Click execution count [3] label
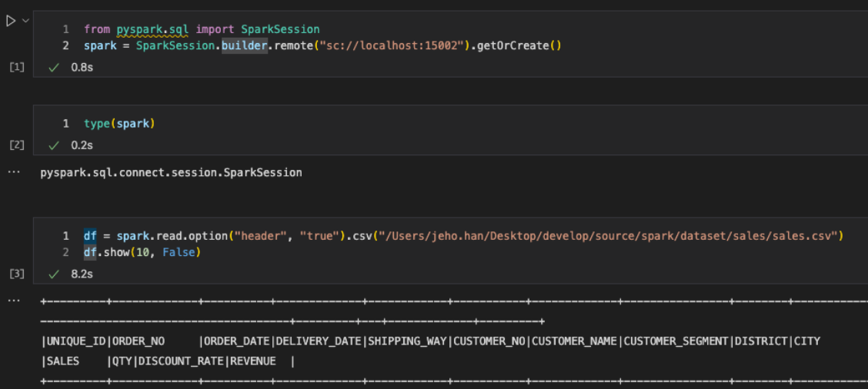This screenshot has width=868, height=389. pos(17,274)
